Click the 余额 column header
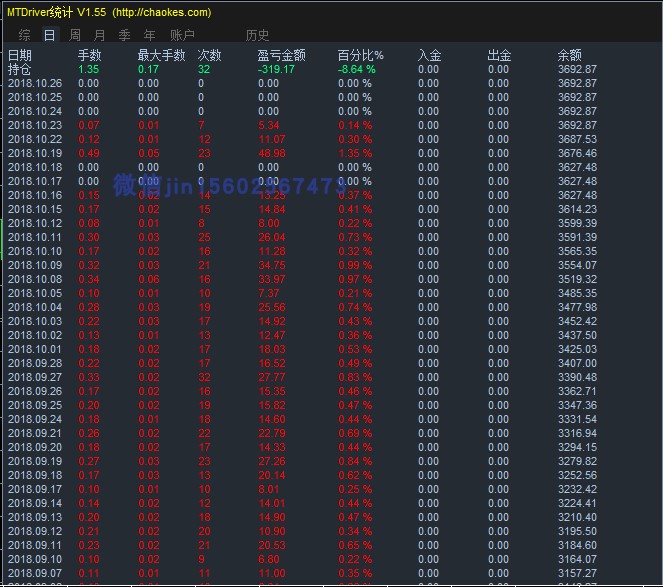The height and width of the screenshot is (587, 663). tap(570, 55)
